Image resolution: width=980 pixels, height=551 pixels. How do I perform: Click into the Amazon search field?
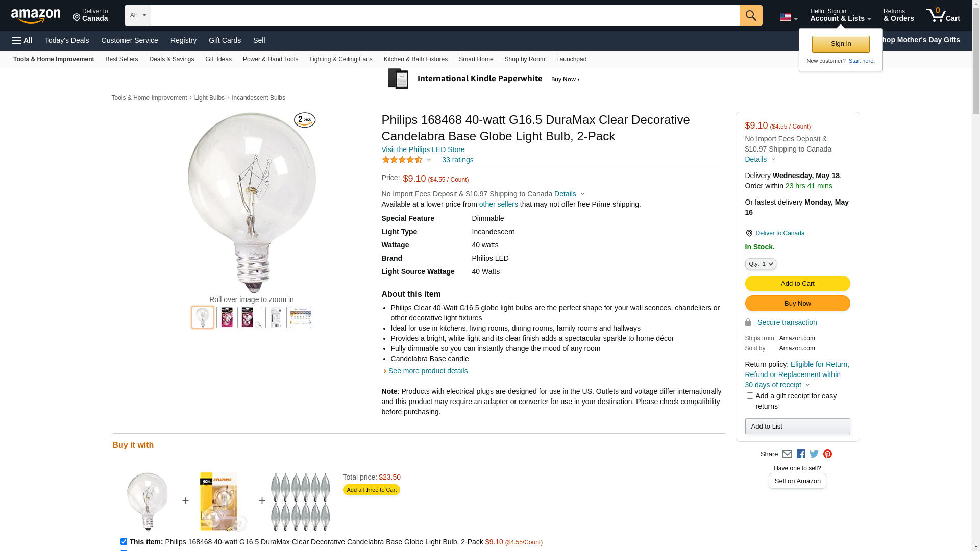pyautogui.click(x=444, y=15)
